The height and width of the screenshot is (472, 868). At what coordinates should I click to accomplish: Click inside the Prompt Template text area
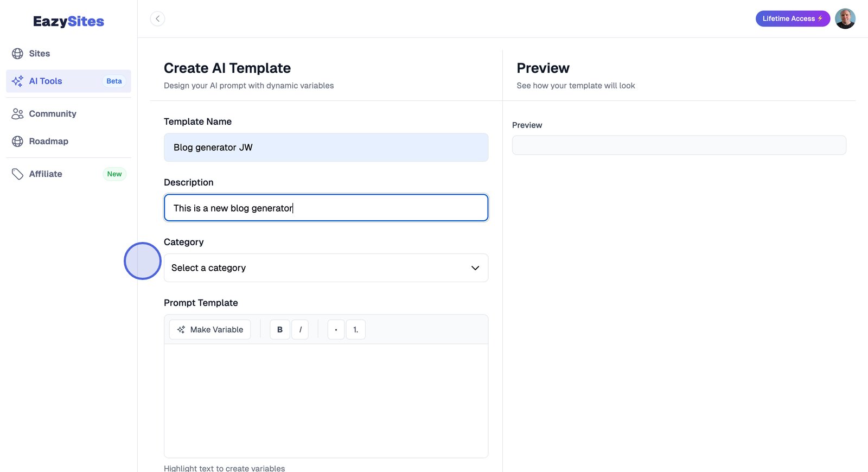[x=325, y=400]
